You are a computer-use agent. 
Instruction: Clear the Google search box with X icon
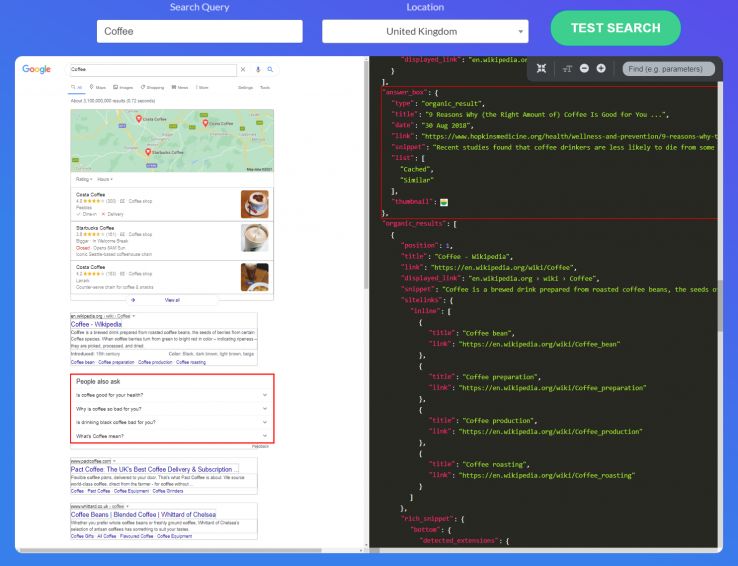(243, 70)
